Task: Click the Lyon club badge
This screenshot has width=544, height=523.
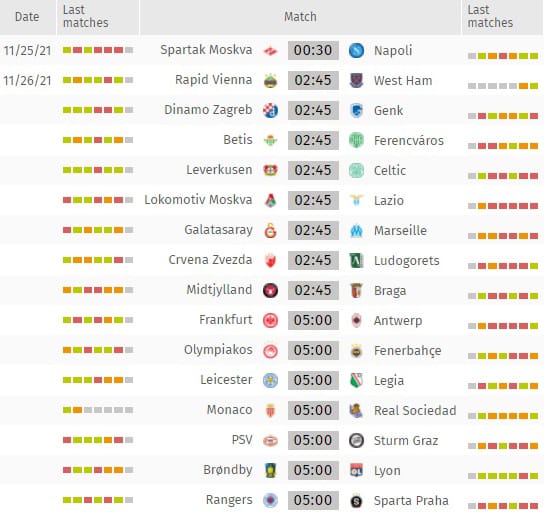Action: point(356,470)
